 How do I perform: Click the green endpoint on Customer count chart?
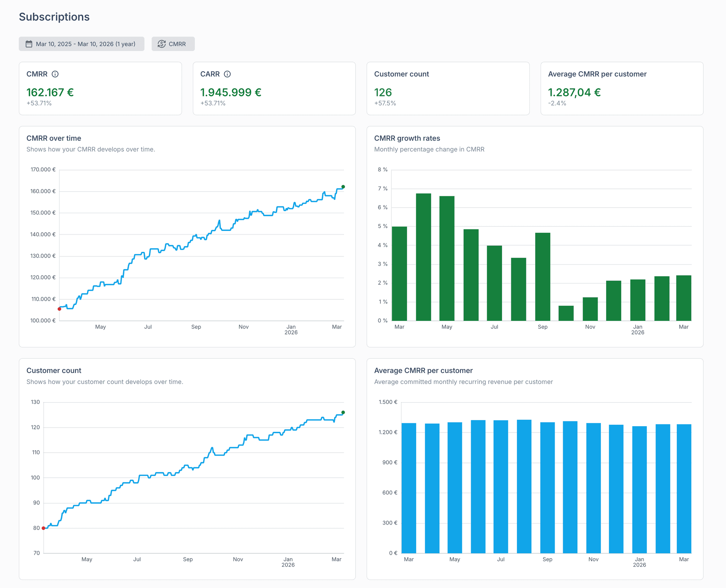tap(343, 412)
